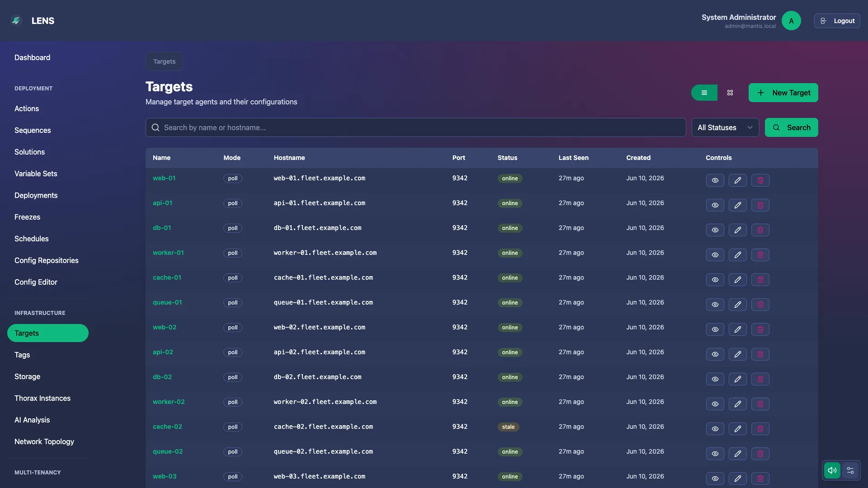The image size is (868, 488).
Task: Edit the queue-01 target
Action: click(738, 305)
